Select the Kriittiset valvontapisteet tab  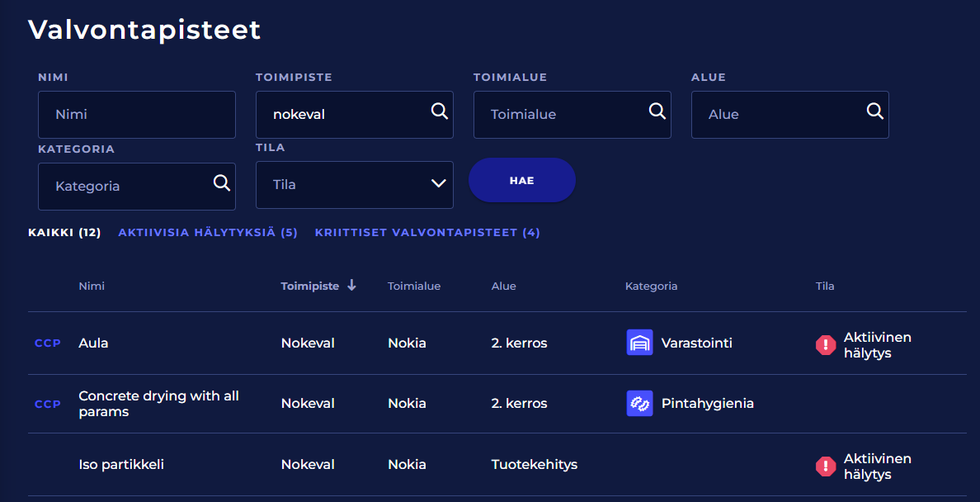pyautogui.click(x=427, y=233)
